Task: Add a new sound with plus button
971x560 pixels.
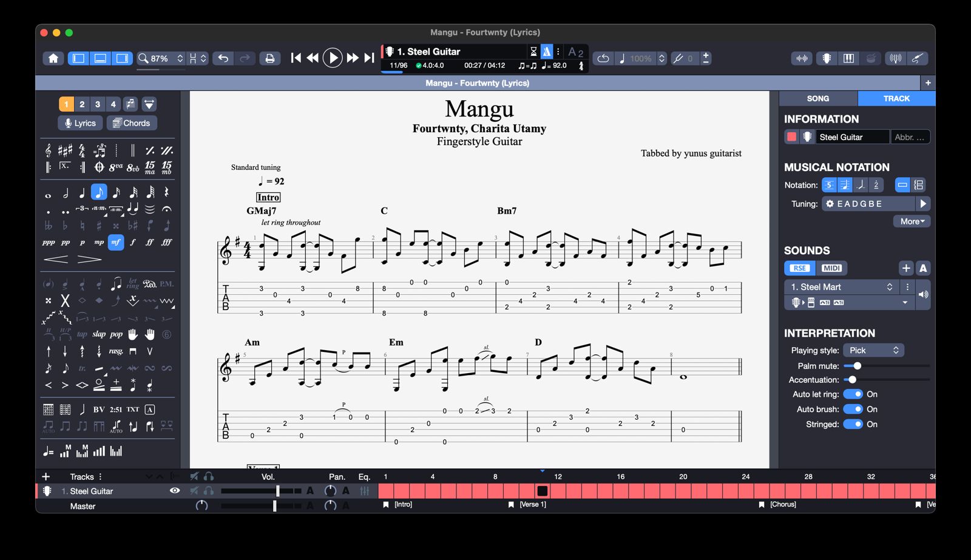Action: [x=906, y=268]
